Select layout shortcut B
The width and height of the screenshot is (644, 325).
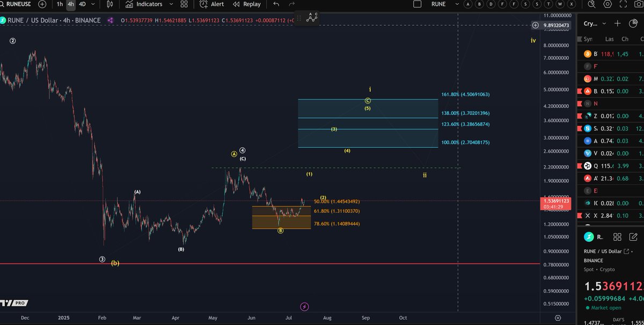point(478,4)
